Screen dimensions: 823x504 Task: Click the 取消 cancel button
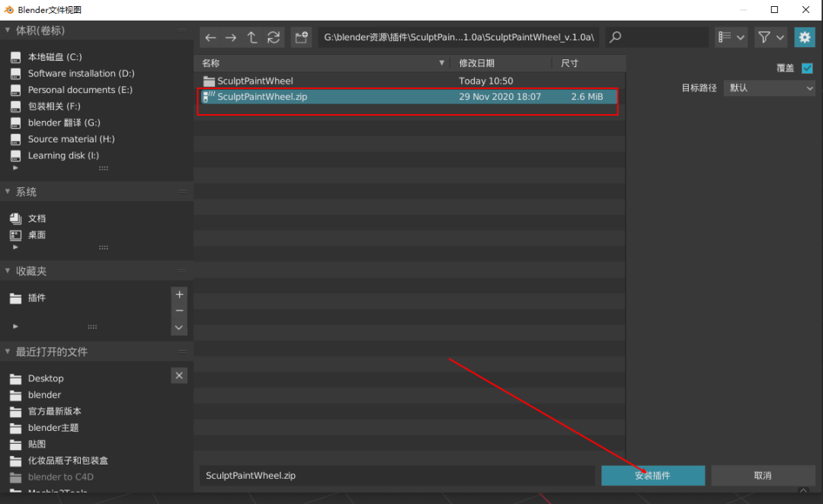[x=763, y=476]
